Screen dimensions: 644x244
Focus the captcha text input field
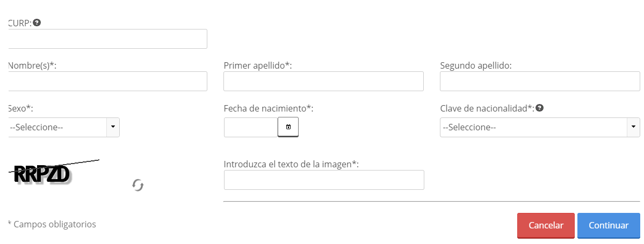click(x=324, y=180)
